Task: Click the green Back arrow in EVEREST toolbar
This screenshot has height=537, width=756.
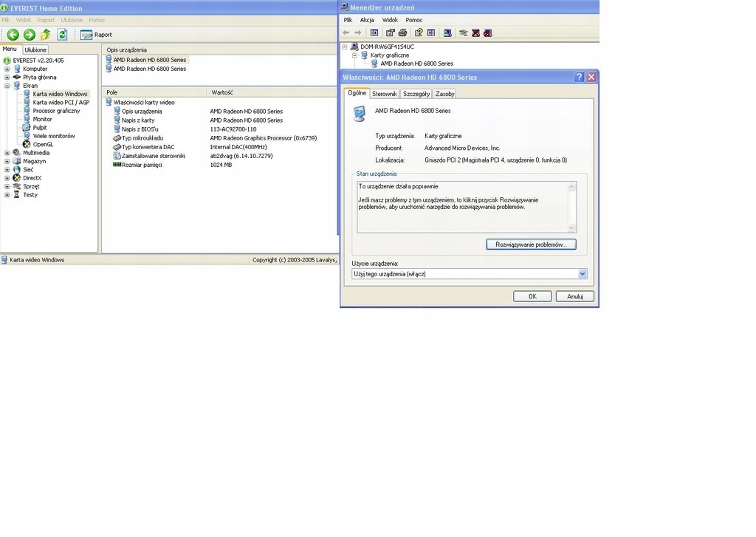Action: (x=13, y=34)
